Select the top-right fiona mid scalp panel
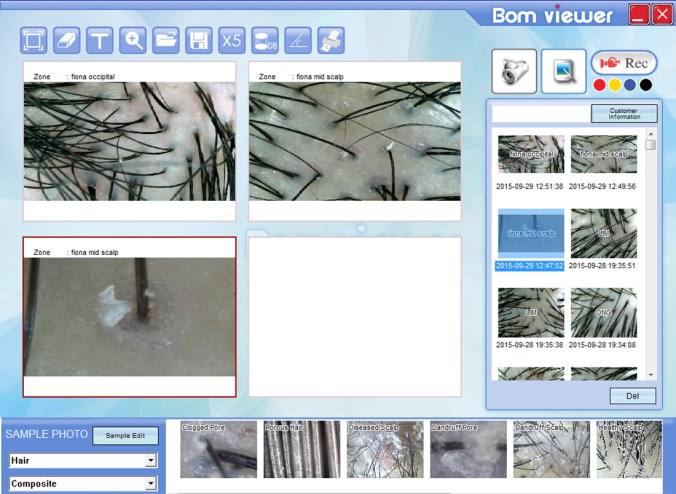676x494 pixels. pyautogui.click(x=355, y=141)
